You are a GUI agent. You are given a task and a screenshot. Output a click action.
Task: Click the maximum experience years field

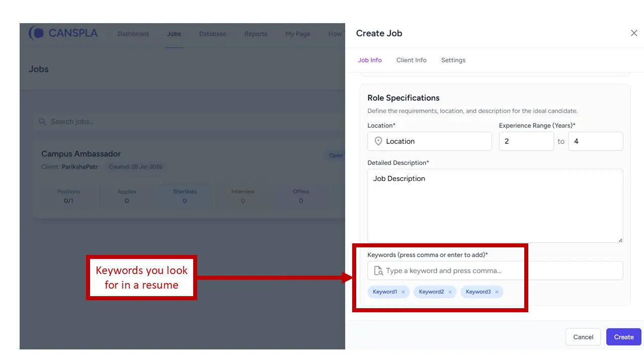pyautogui.click(x=595, y=141)
